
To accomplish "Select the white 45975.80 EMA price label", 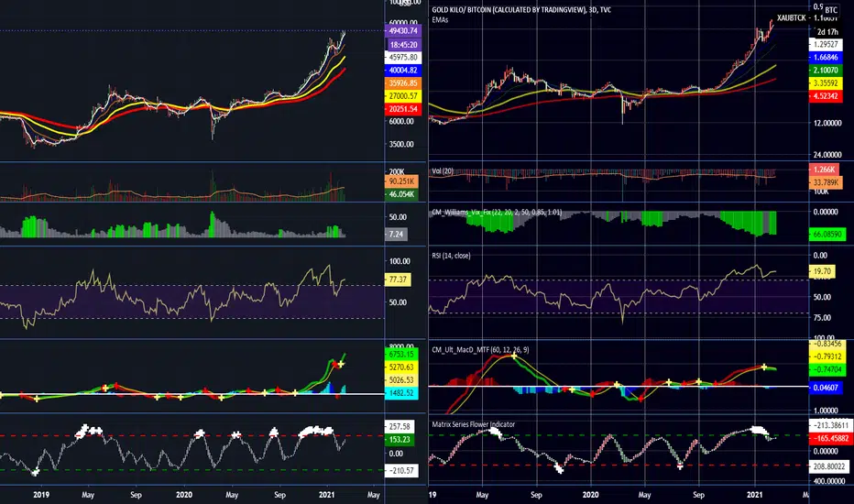I will tap(403, 57).
